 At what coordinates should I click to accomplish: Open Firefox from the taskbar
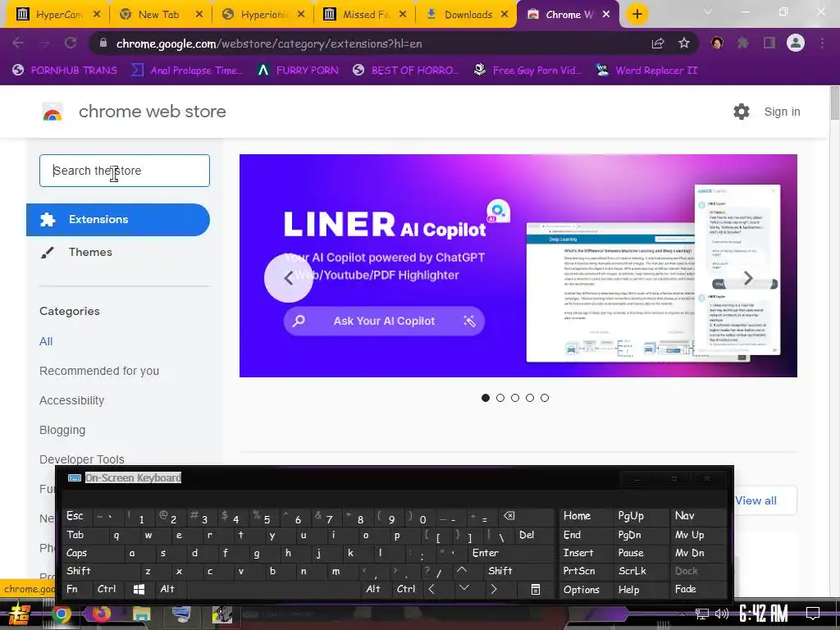101,614
